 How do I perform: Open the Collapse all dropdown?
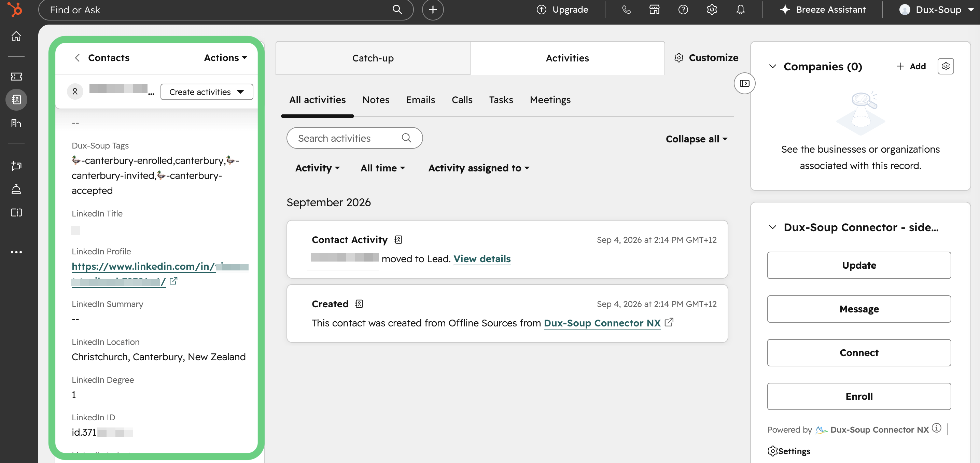[696, 139]
